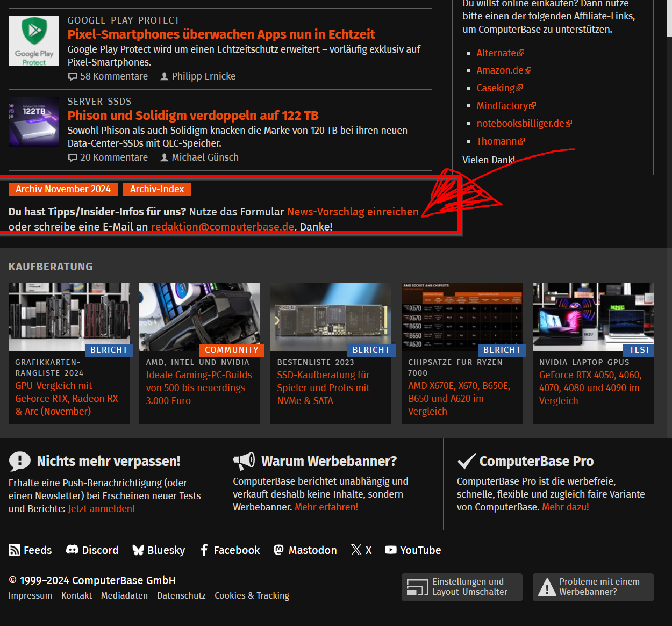Click Mehr erfahren! link
Viewport: 672px width, 626px height.
(326, 507)
